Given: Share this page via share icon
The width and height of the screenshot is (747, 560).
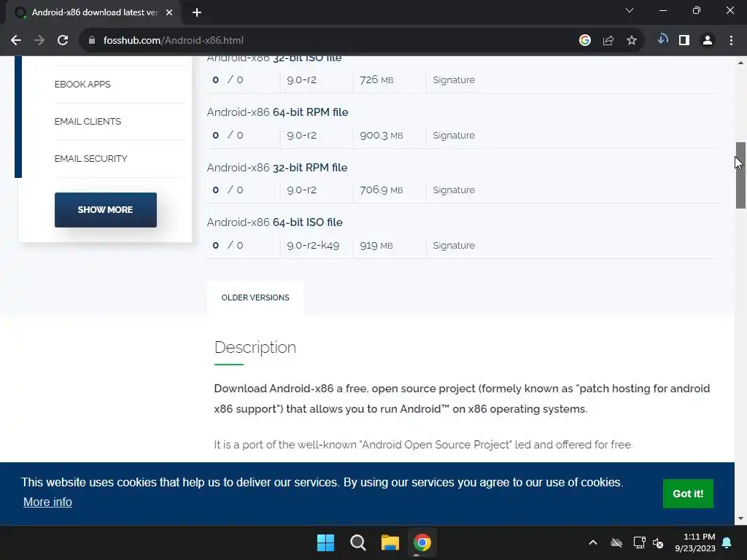Looking at the screenshot, I should point(608,41).
